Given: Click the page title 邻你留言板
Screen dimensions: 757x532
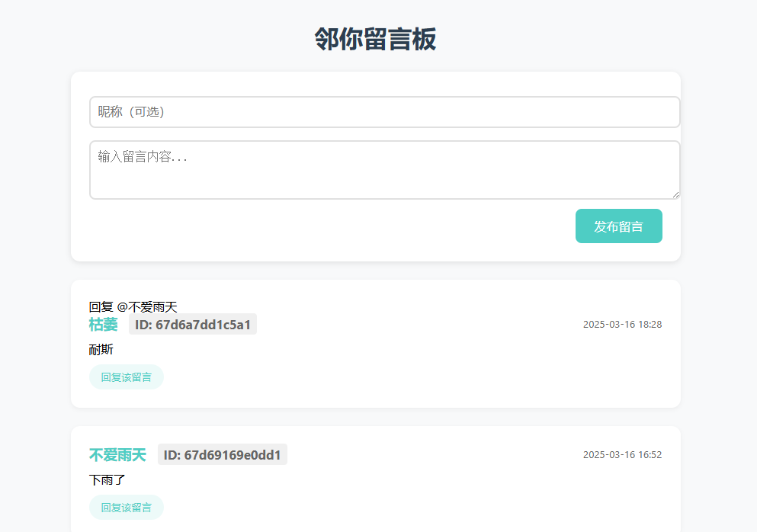Looking at the screenshot, I should 375,40.
